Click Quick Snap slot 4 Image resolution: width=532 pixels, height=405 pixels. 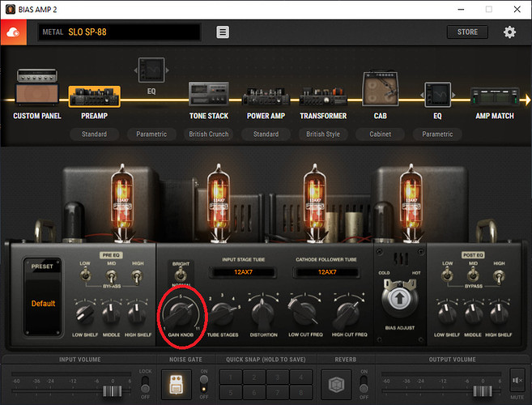pyautogui.click(x=300, y=377)
